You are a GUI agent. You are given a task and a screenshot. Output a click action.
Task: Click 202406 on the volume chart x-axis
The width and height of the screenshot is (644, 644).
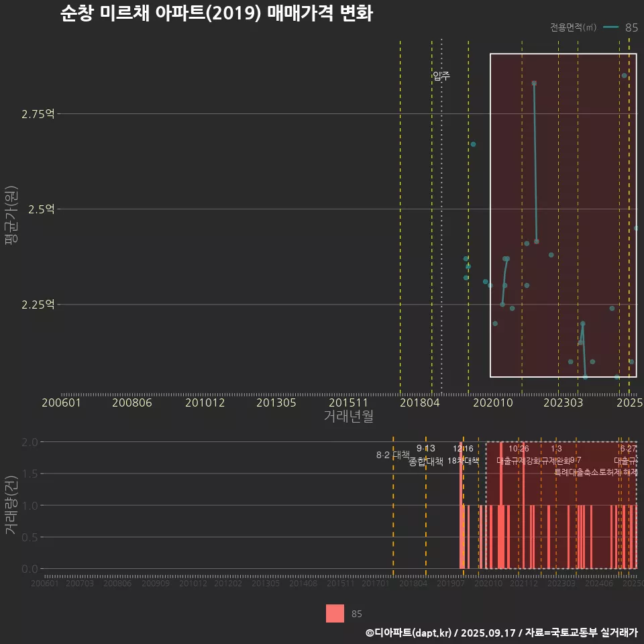[x=599, y=583]
